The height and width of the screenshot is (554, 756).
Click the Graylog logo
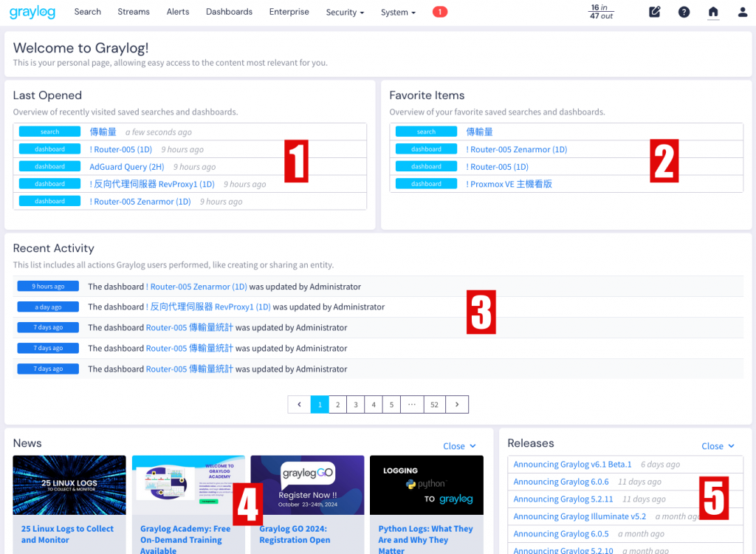(32, 12)
